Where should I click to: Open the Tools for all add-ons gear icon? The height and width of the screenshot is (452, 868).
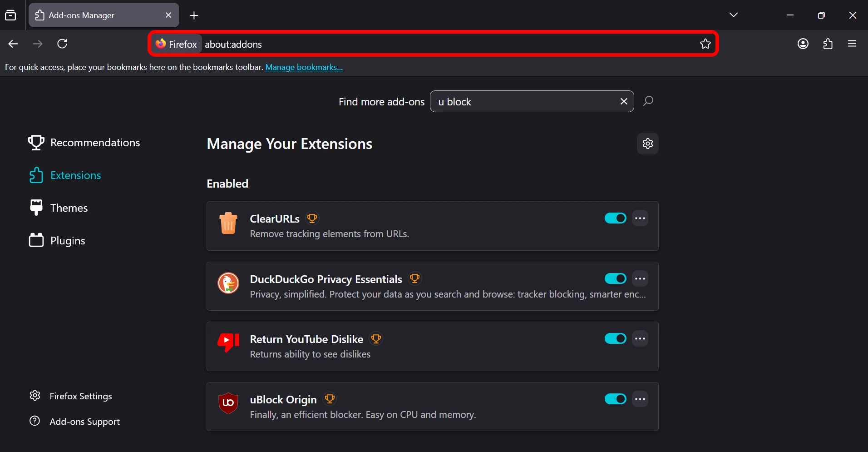click(647, 144)
